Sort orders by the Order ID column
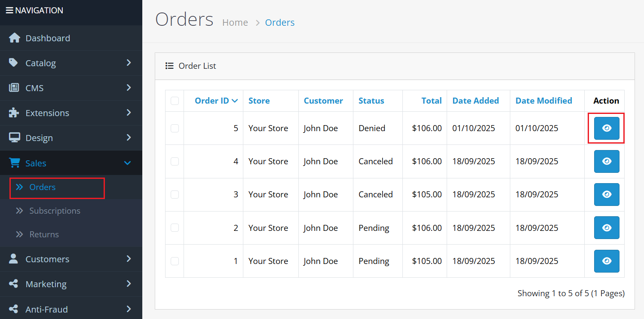This screenshot has width=644, height=319. coord(212,100)
